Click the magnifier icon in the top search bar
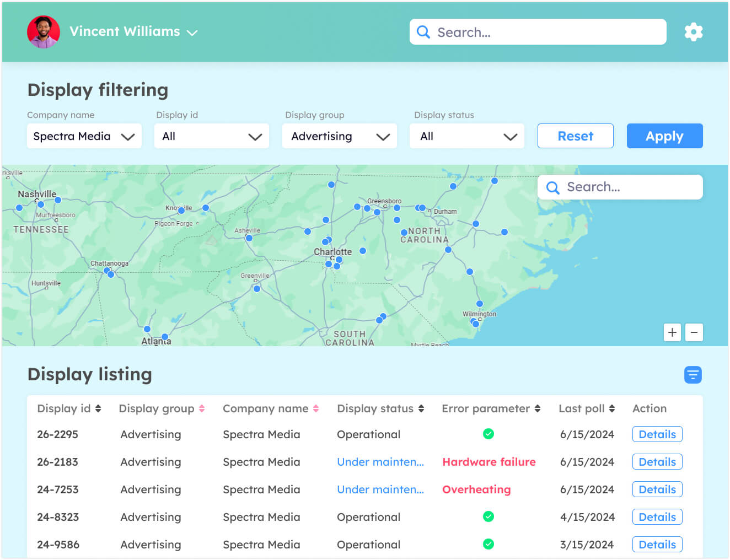Image resolution: width=730 pixels, height=560 pixels. click(423, 31)
